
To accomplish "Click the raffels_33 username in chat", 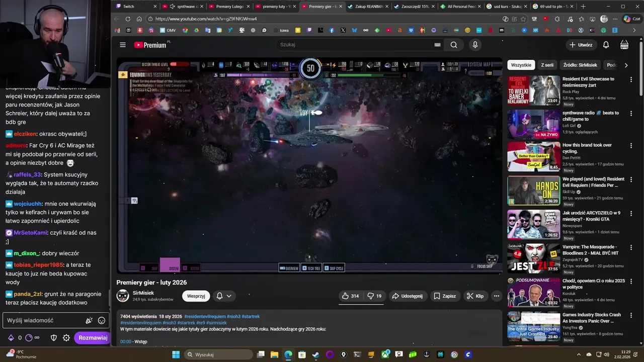I will pos(27,174).
